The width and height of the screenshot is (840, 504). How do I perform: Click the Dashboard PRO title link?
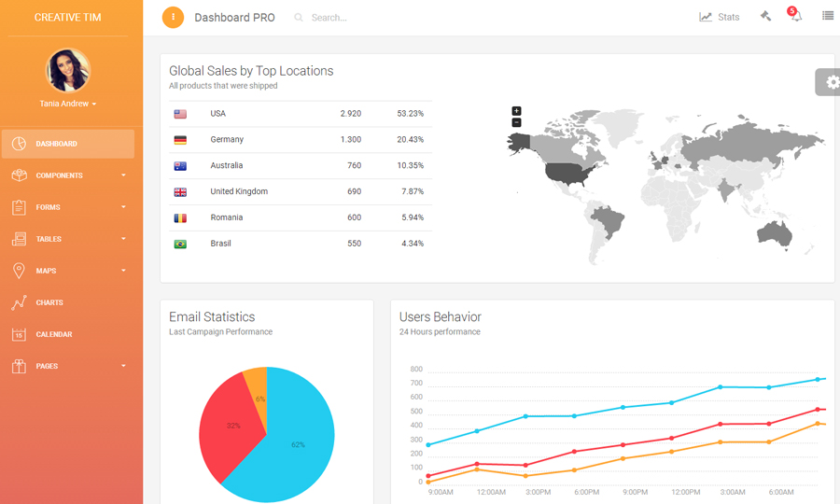[234, 18]
